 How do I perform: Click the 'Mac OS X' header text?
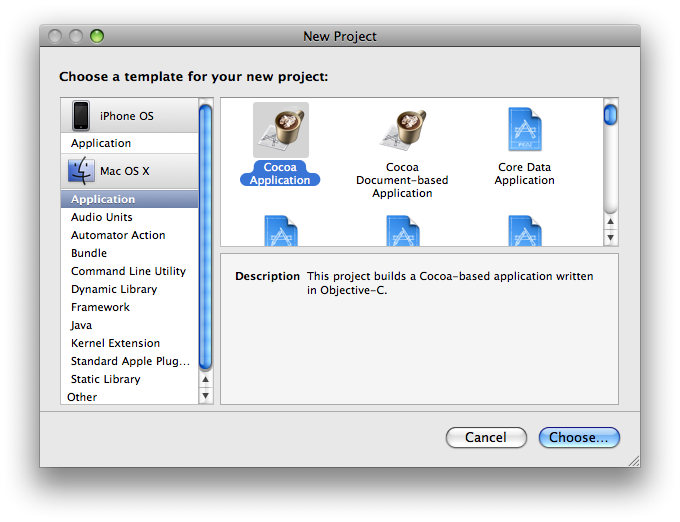click(x=124, y=171)
